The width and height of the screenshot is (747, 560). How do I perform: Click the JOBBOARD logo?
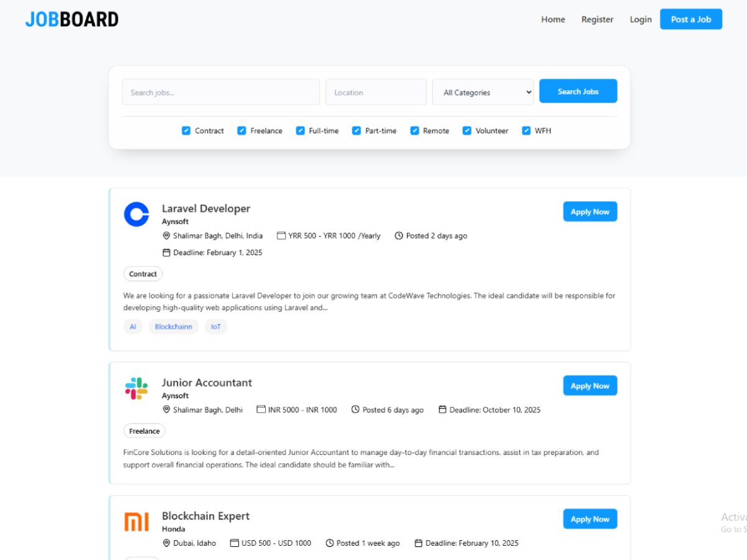tap(72, 19)
